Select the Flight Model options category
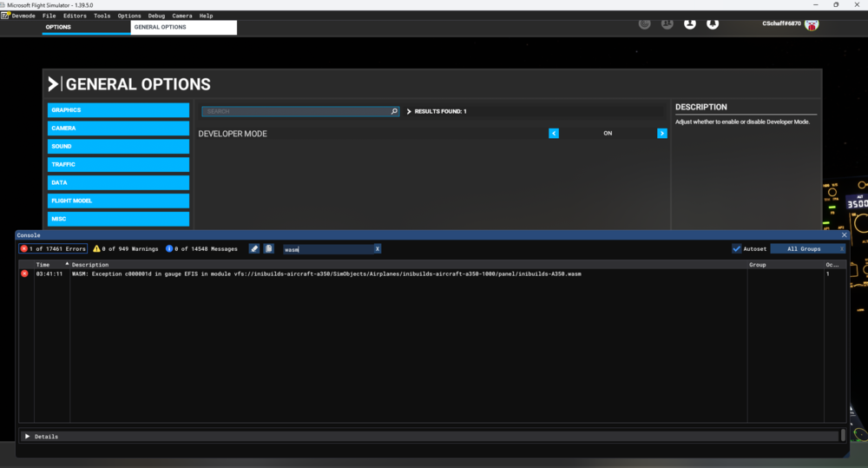The width and height of the screenshot is (868, 468). pyautogui.click(x=118, y=201)
